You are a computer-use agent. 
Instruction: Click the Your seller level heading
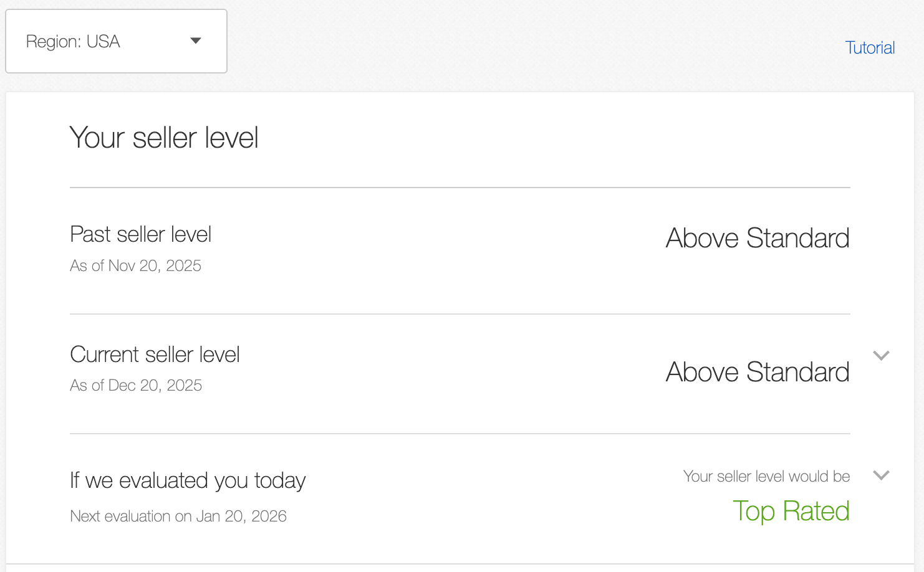164,138
